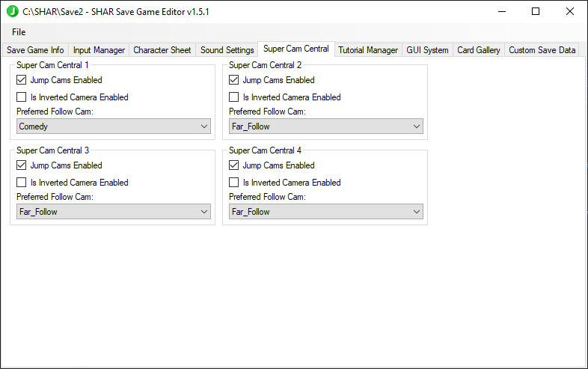Open the Custom Save Data tab

coord(542,50)
